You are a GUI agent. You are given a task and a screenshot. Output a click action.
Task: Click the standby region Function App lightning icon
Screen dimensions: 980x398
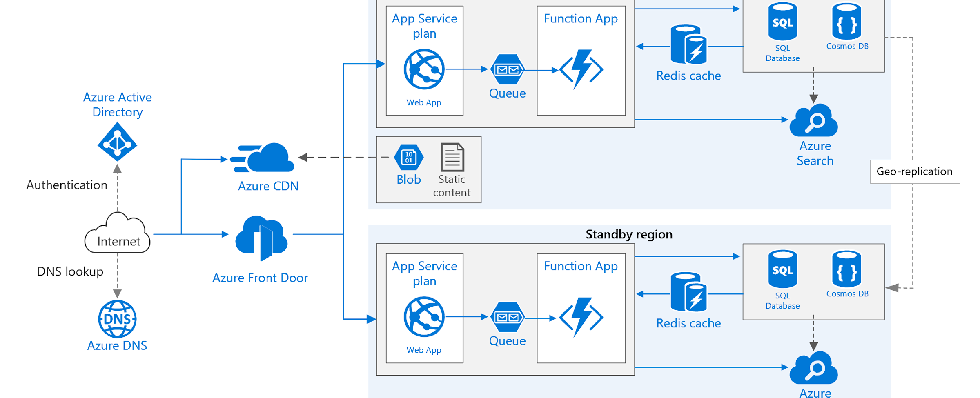pyautogui.click(x=581, y=317)
